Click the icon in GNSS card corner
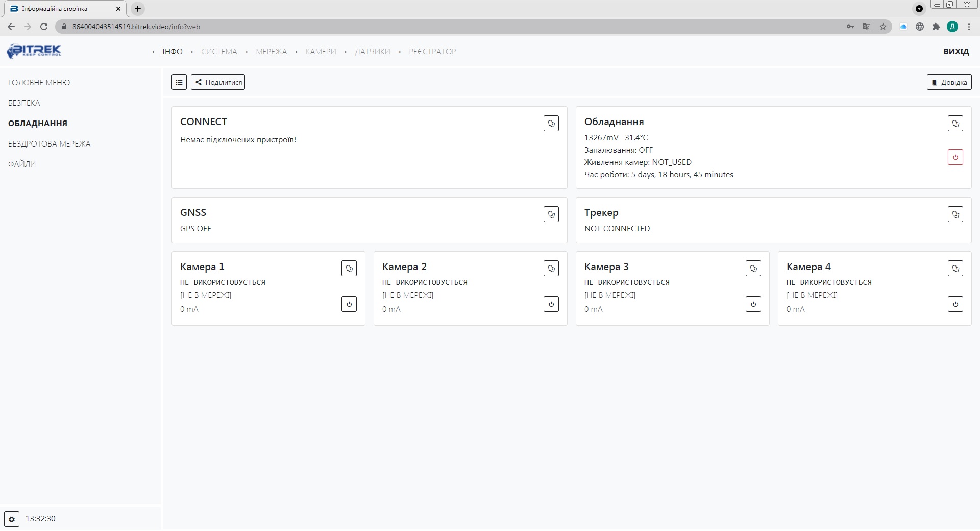The image size is (980, 531). [x=551, y=214]
